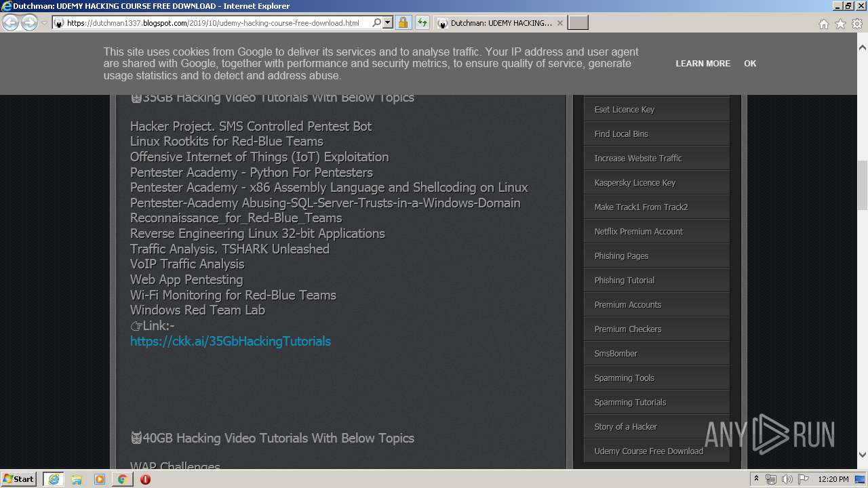
Task: Open the red stop-sign taskbar icon
Action: [x=145, y=479]
